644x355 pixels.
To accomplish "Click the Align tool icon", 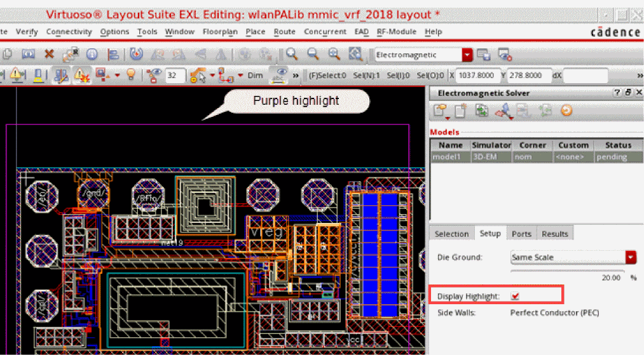I will click(x=113, y=54).
